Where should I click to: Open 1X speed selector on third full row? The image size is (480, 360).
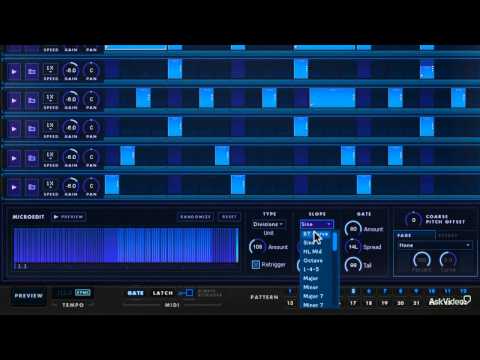[50, 127]
